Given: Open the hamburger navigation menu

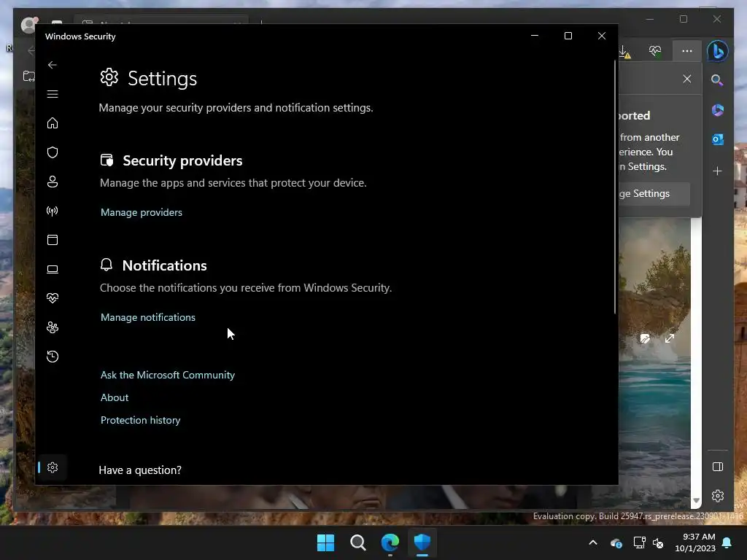Looking at the screenshot, I should pyautogui.click(x=53, y=94).
